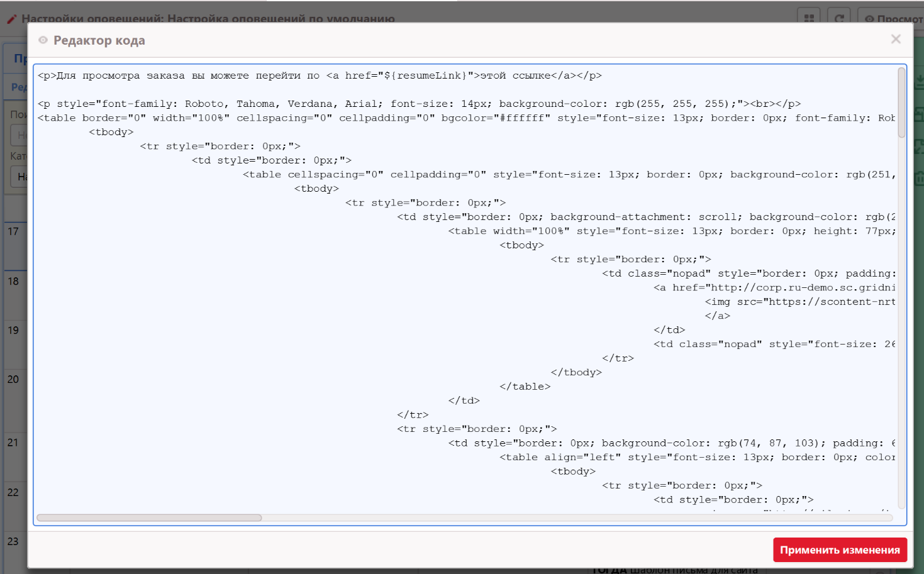Image resolution: width=924 pixels, height=574 pixels.
Task: Click the refresh icon in page header
Action: point(839,18)
